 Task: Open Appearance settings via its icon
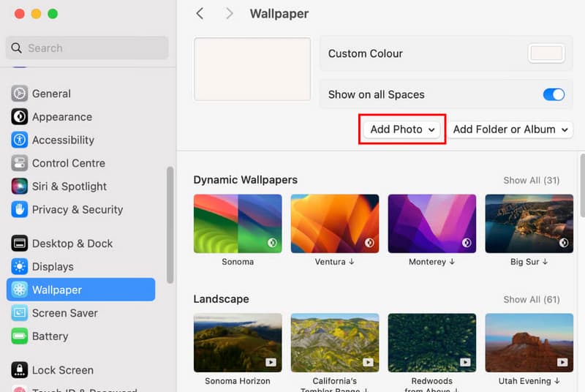pyautogui.click(x=20, y=117)
